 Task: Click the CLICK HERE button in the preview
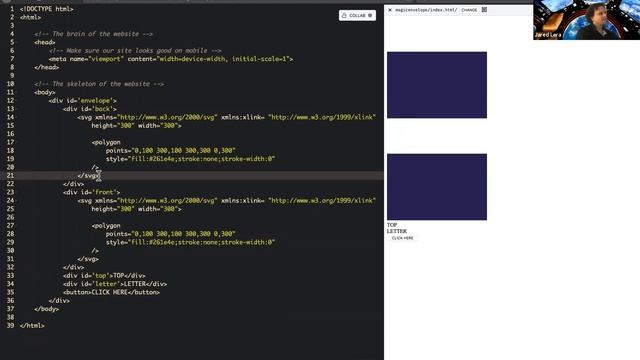(402, 238)
